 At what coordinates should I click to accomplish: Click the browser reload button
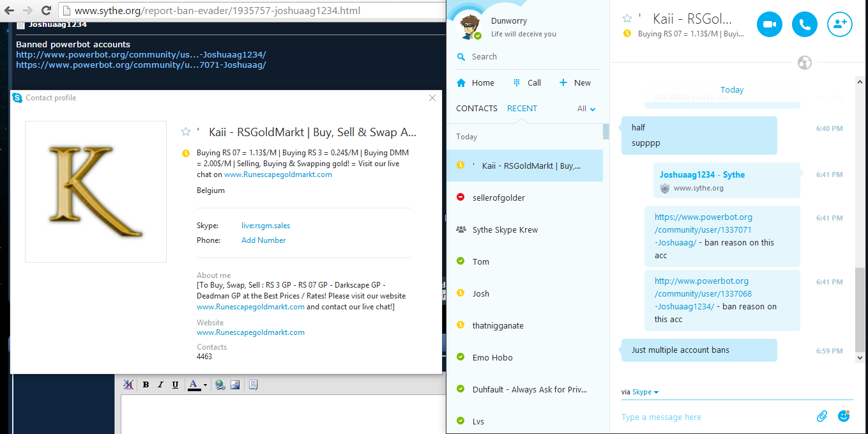46,10
